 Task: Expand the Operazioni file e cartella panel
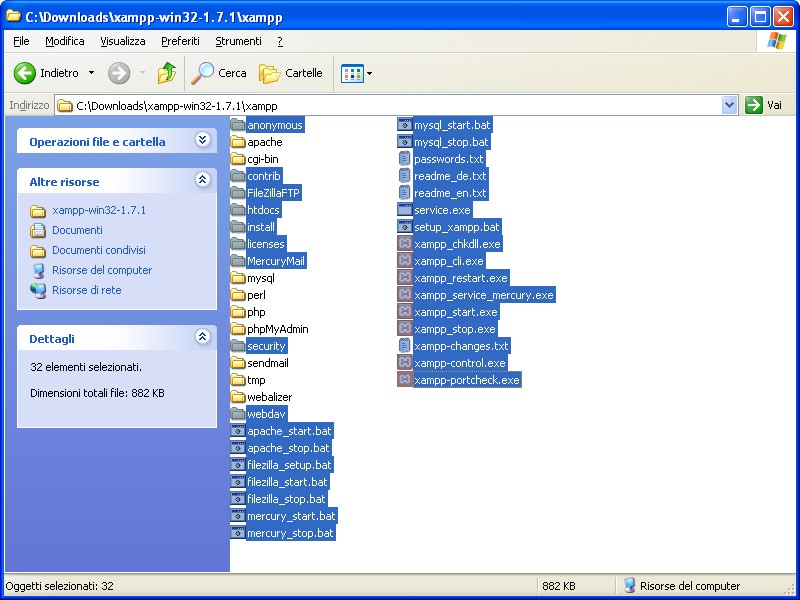click(203, 141)
